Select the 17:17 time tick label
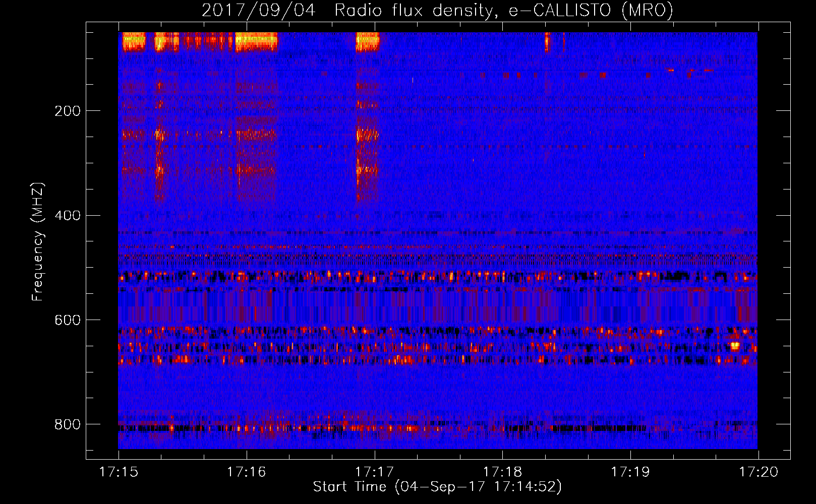 point(374,472)
